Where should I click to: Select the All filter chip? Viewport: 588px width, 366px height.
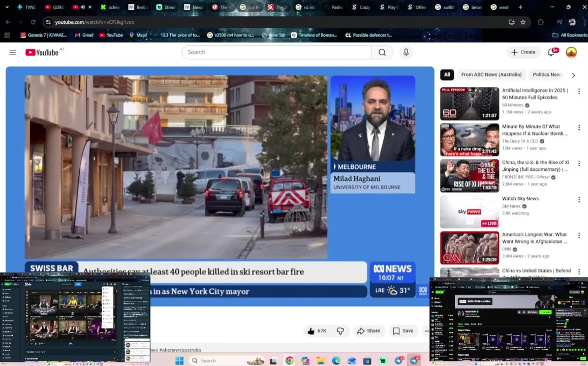pyautogui.click(x=447, y=75)
